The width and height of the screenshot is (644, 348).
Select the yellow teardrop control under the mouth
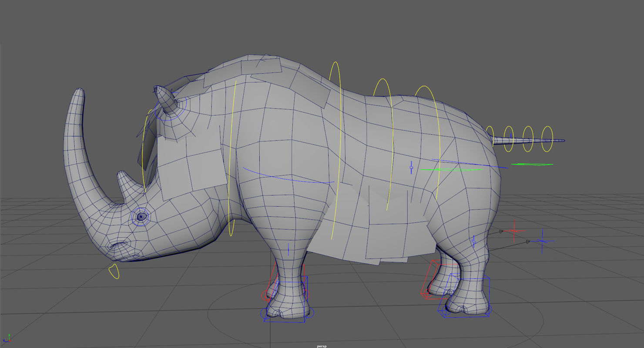pyautogui.click(x=114, y=271)
